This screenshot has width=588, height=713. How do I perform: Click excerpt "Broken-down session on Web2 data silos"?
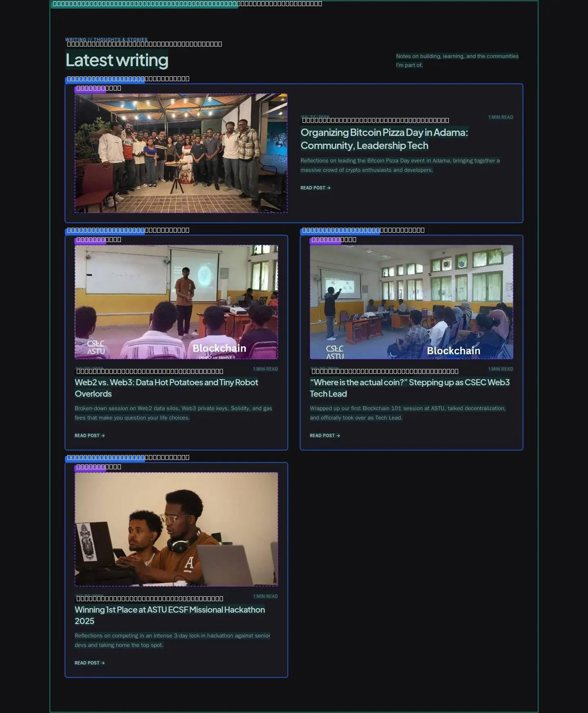pyautogui.click(x=174, y=413)
